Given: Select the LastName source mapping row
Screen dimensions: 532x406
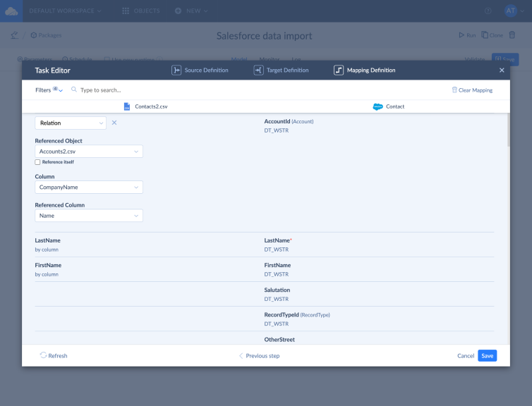Looking at the screenshot, I should [47, 245].
